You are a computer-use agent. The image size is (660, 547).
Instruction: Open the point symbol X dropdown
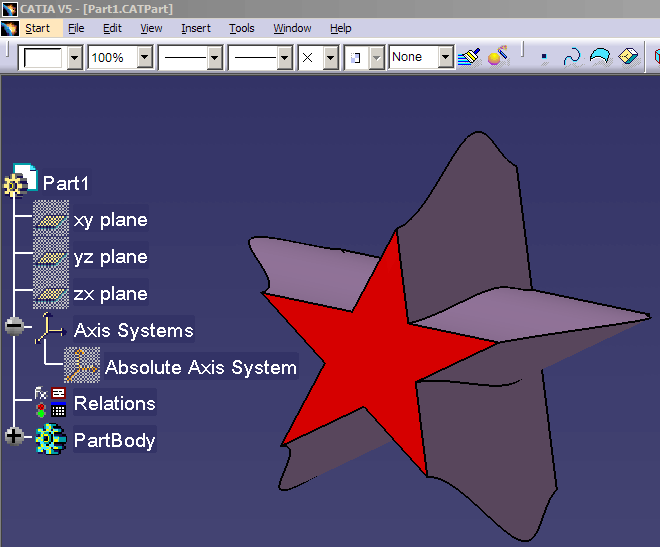point(330,57)
